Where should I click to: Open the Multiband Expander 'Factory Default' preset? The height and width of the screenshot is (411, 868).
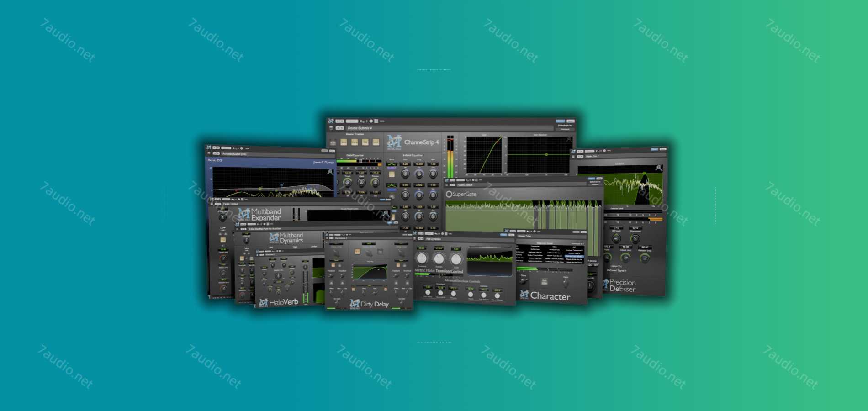click(307, 204)
